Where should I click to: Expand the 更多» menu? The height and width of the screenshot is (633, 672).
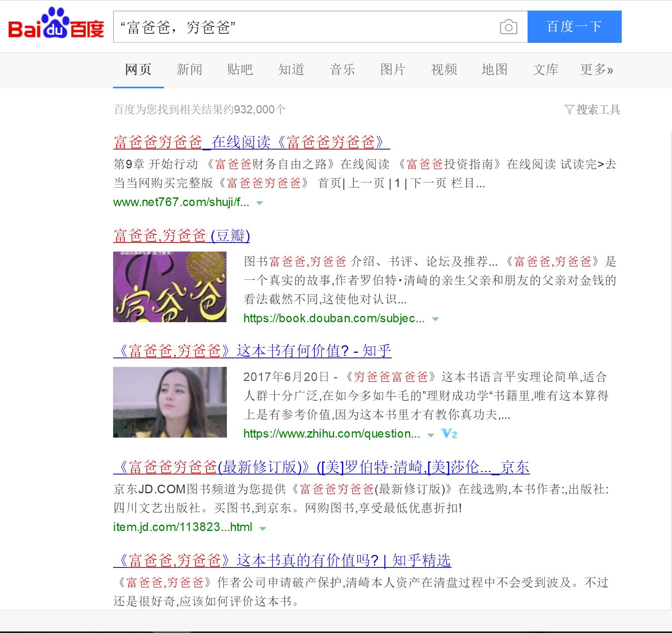pos(597,69)
